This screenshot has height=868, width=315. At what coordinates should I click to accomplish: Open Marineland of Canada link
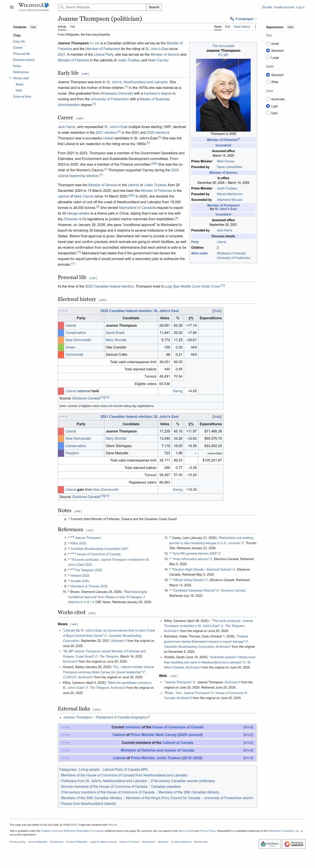coord(136,208)
